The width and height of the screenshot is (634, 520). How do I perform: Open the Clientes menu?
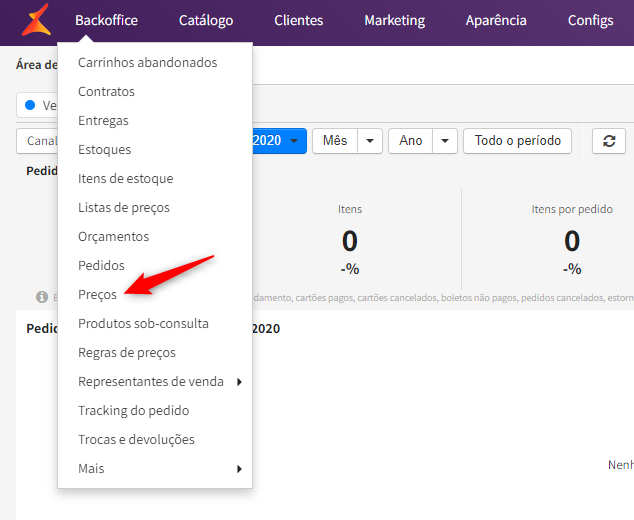[299, 20]
